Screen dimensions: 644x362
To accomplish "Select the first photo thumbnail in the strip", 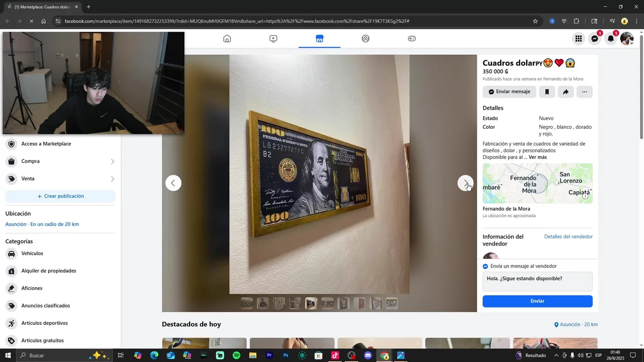I will click(247, 303).
